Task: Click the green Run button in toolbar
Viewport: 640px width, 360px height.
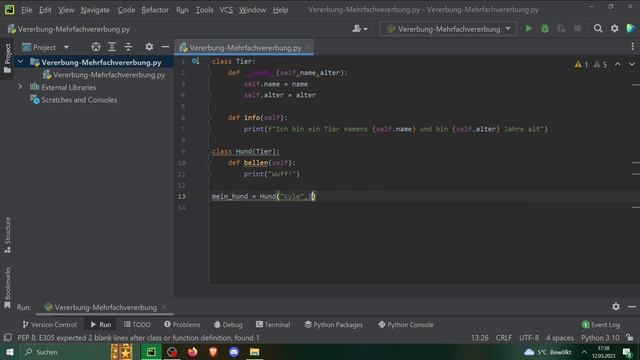Action: (529, 29)
